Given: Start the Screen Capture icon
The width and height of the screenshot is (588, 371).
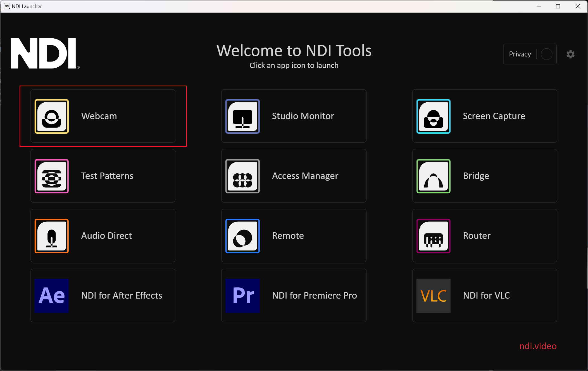Looking at the screenshot, I should (434, 116).
